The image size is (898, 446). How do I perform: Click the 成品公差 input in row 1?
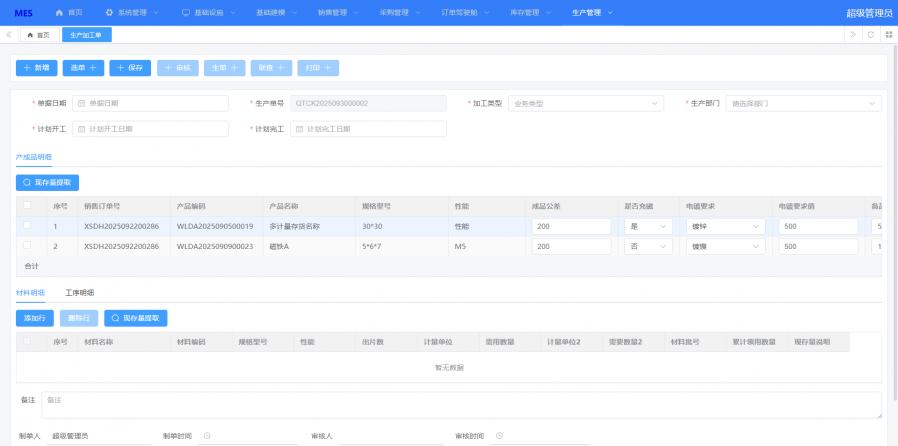tap(571, 226)
